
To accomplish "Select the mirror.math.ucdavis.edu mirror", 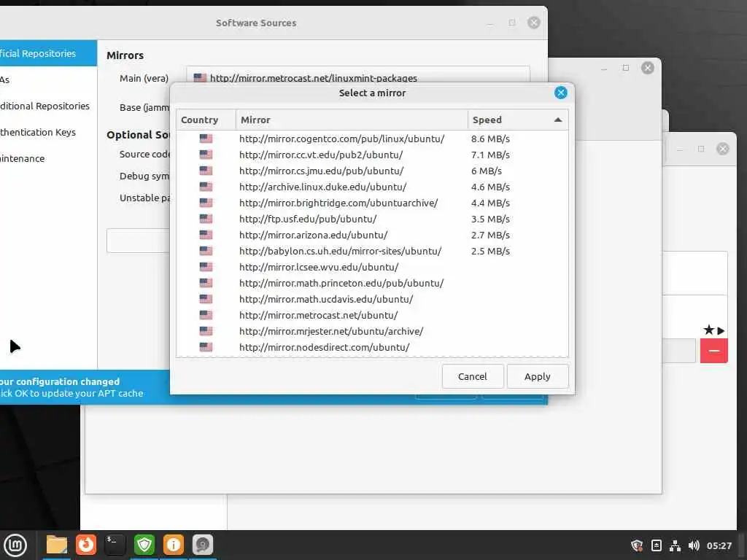I will click(x=372, y=299).
